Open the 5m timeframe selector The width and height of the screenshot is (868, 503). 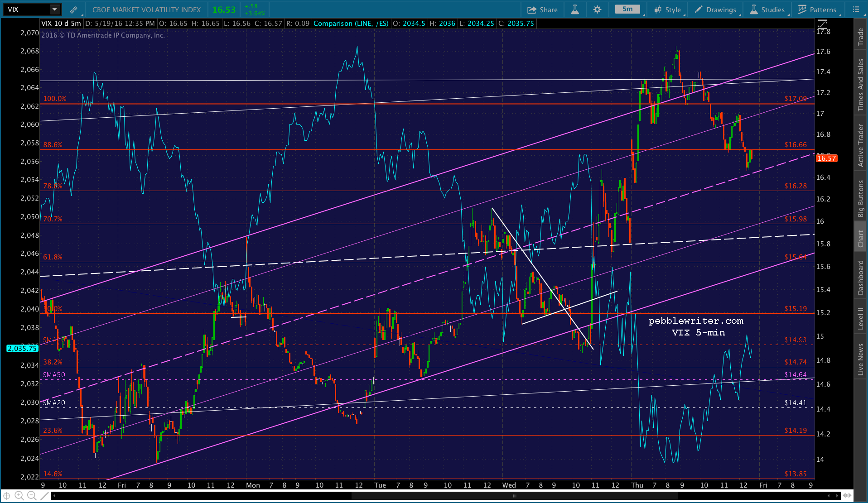click(627, 10)
